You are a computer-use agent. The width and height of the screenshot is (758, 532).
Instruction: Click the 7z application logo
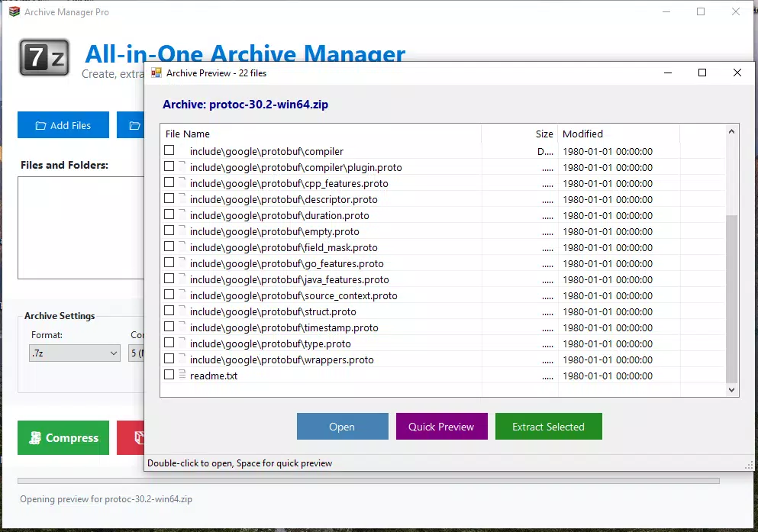(x=44, y=58)
